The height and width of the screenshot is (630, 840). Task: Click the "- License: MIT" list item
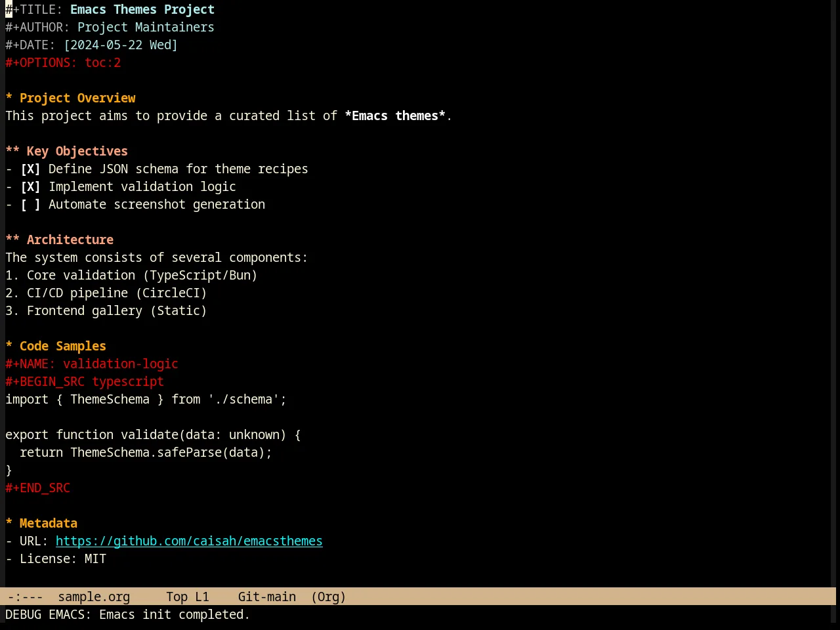pyautogui.click(x=56, y=558)
